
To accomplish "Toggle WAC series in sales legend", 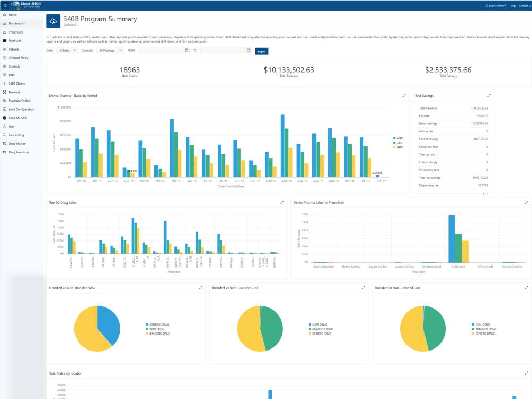I will [x=398, y=138].
